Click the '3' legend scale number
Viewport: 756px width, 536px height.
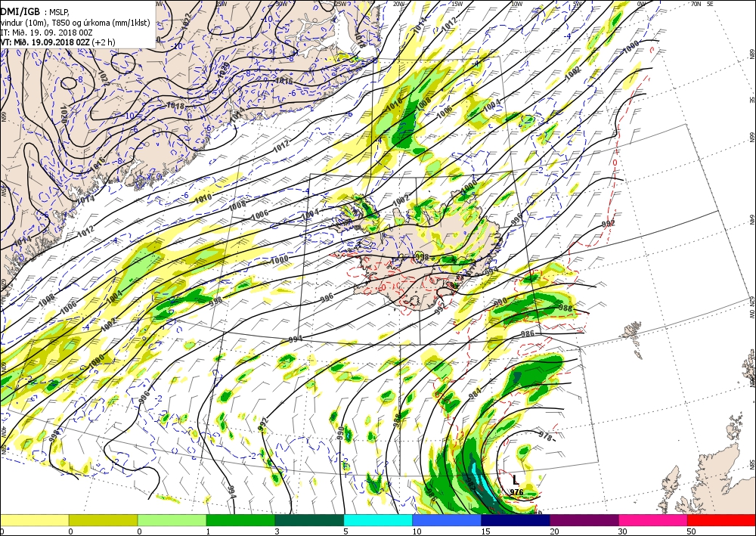[277, 531]
